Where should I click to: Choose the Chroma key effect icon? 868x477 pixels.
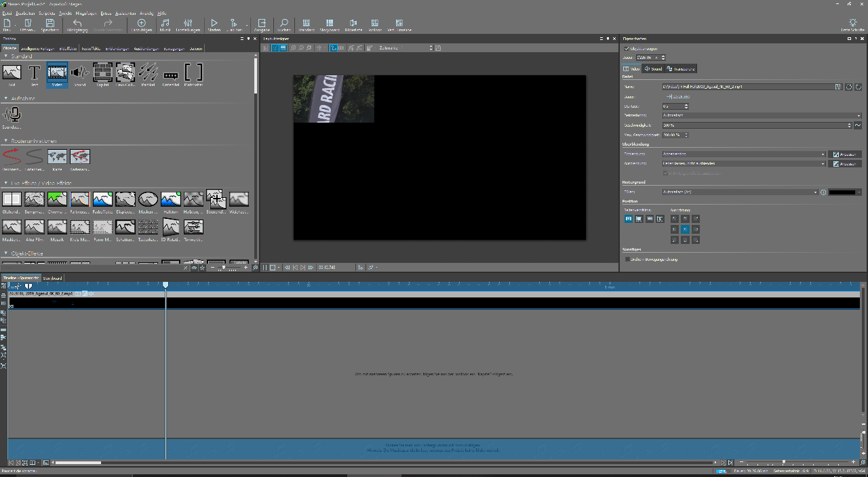(57, 200)
